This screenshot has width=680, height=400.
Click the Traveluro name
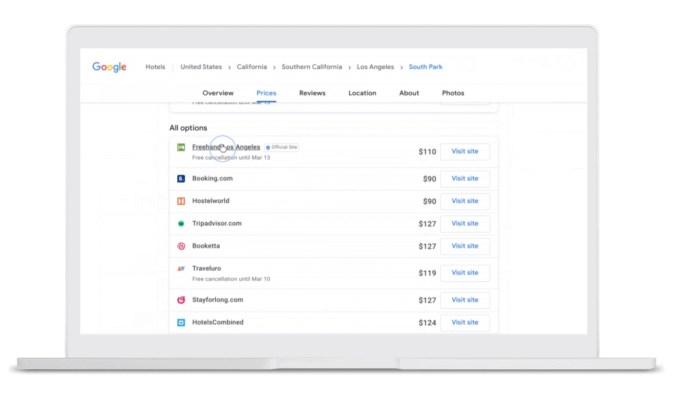tap(206, 269)
